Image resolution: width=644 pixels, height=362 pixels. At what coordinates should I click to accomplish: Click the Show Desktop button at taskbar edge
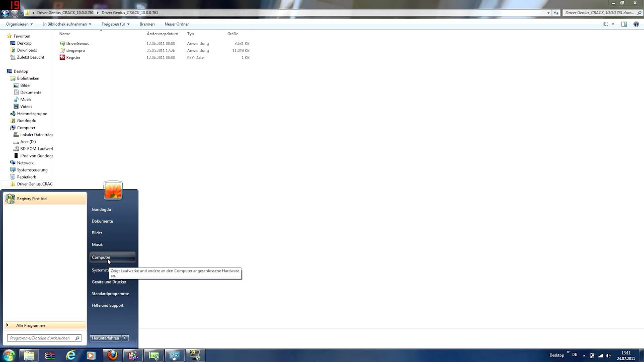coord(641,355)
